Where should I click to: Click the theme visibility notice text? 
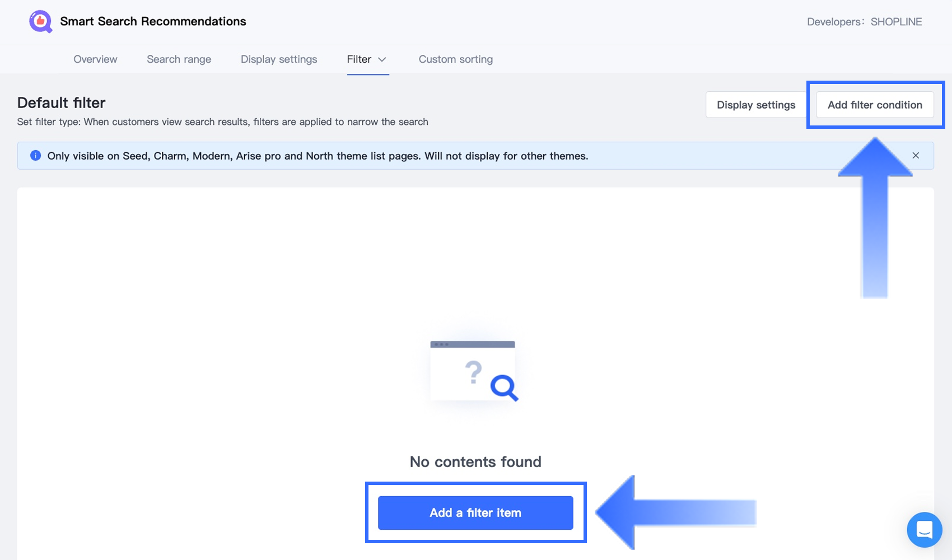click(x=318, y=156)
